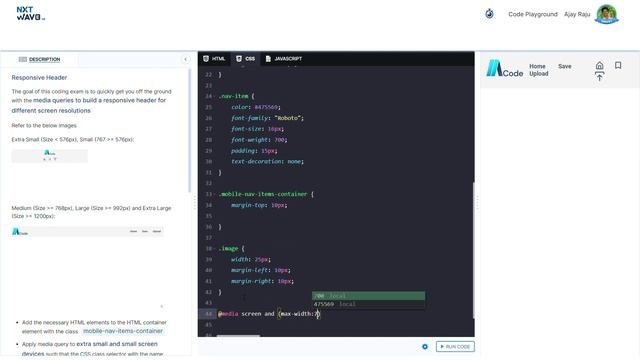Click the font-weight: 700 line
Screen dimensions: 640x360
tap(259, 140)
